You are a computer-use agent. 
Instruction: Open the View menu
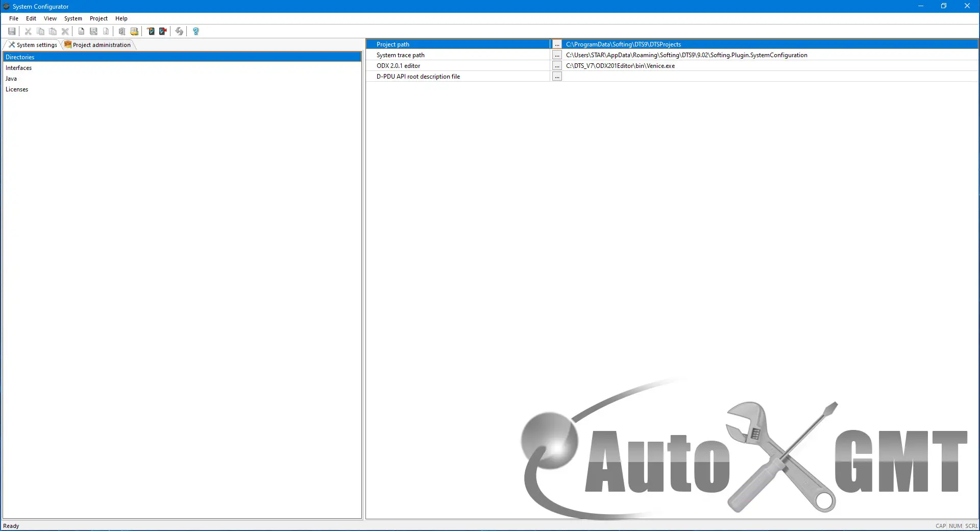[x=50, y=18]
